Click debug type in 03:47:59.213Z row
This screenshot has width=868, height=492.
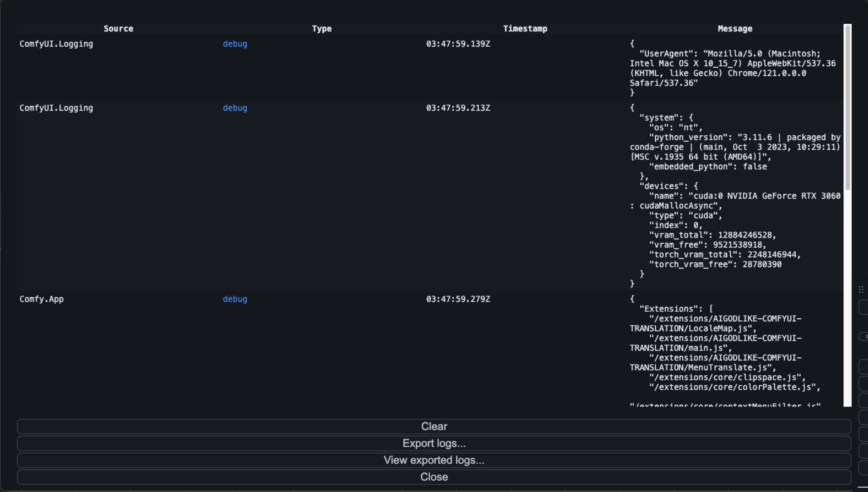pyautogui.click(x=235, y=108)
